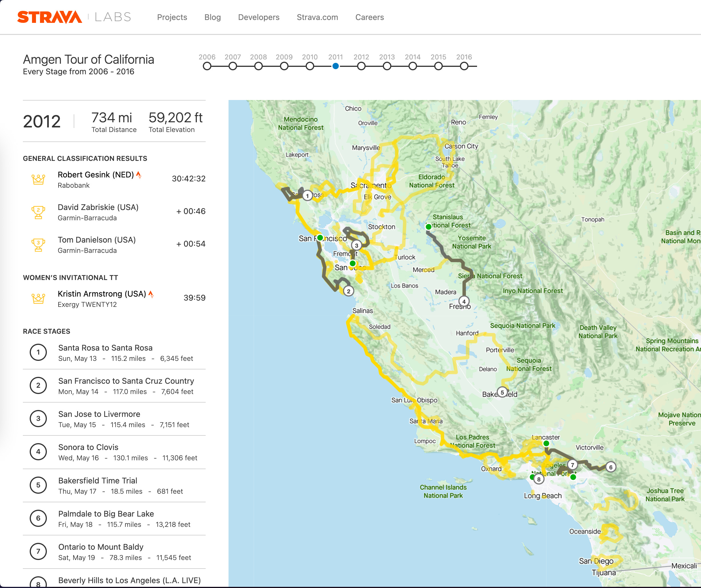Click the green start dot near Lancaster
Screen dimensions: 701x588
click(546, 443)
